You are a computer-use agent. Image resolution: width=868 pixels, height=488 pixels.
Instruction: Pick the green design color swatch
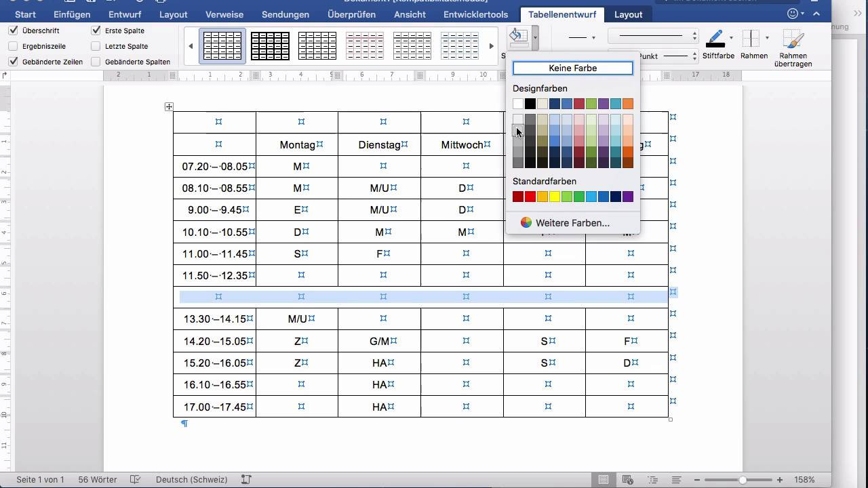[x=591, y=104]
